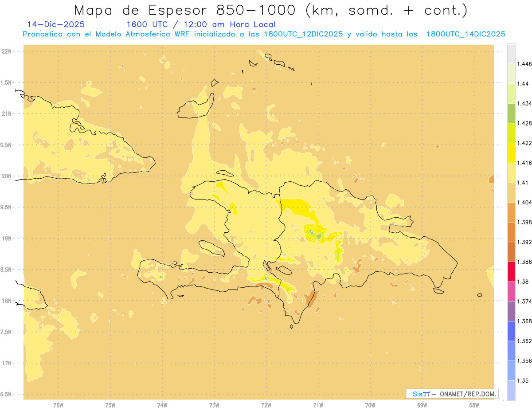
Task: Click the 19N latitude label
Action: (x=7, y=239)
